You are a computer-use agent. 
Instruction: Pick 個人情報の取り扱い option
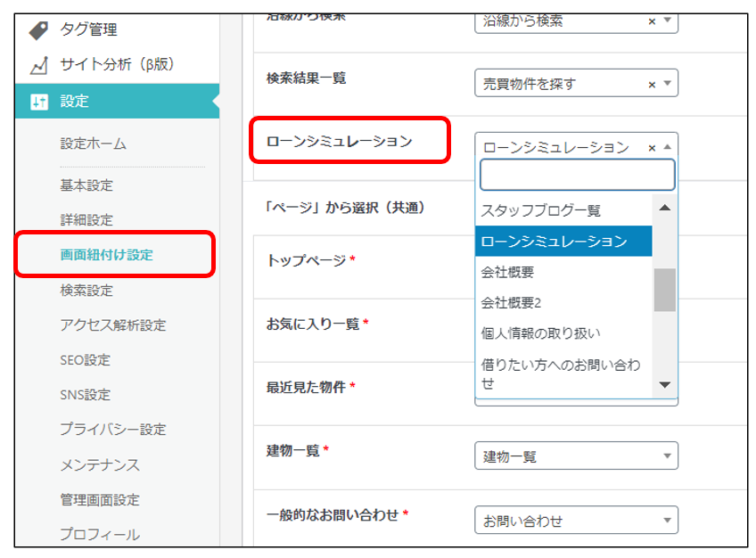(x=541, y=333)
